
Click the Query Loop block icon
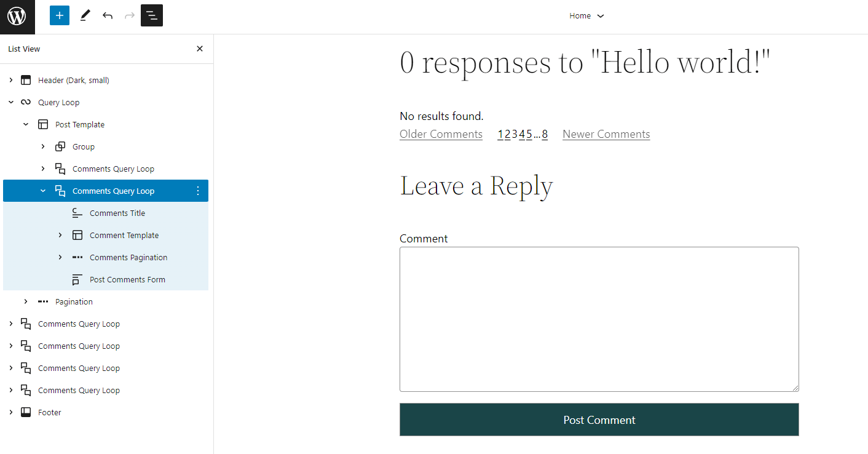[x=26, y=102]
